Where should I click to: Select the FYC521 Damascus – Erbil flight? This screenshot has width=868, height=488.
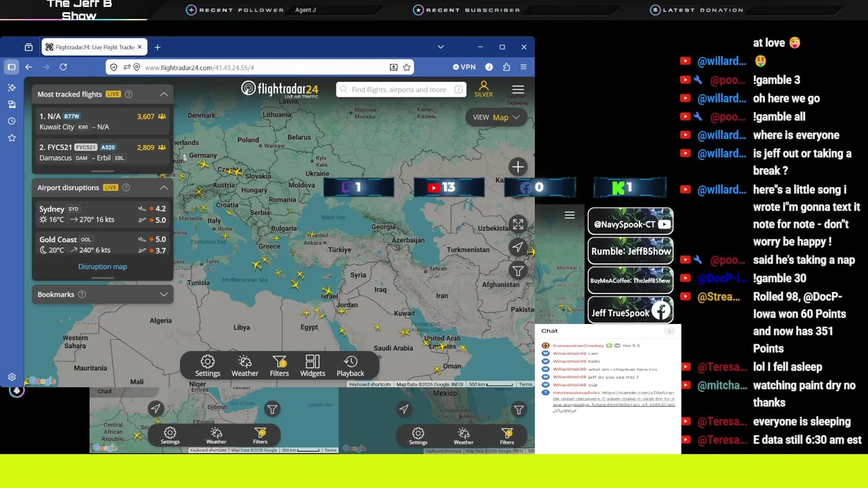(102, 152)
